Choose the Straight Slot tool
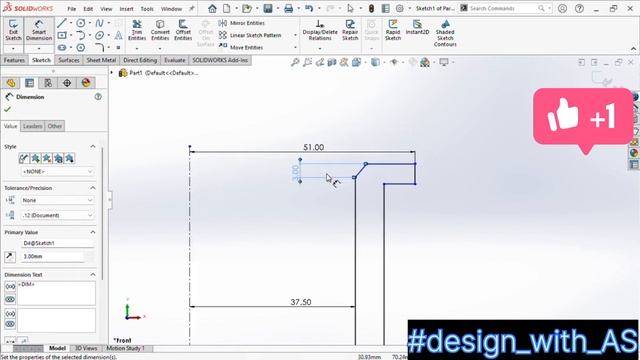This screenshot has width=640, height=360. (x=62, y=48)
